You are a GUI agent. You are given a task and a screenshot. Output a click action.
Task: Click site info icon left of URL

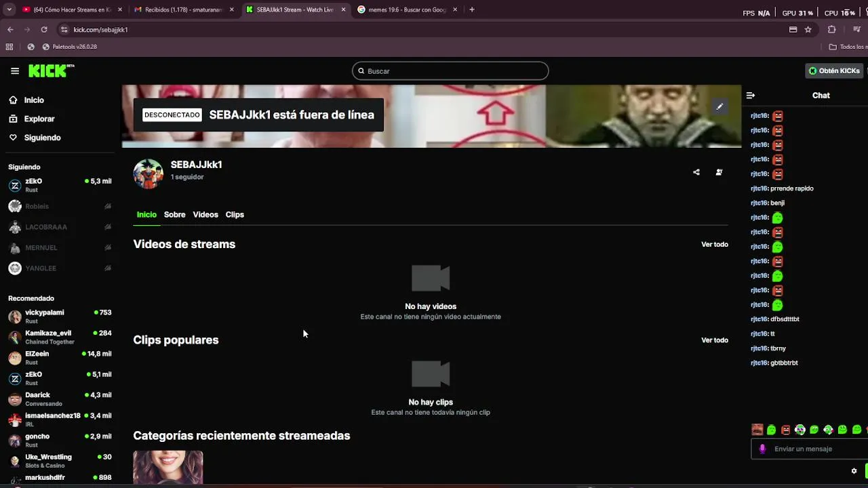click(x=64, y=30)
